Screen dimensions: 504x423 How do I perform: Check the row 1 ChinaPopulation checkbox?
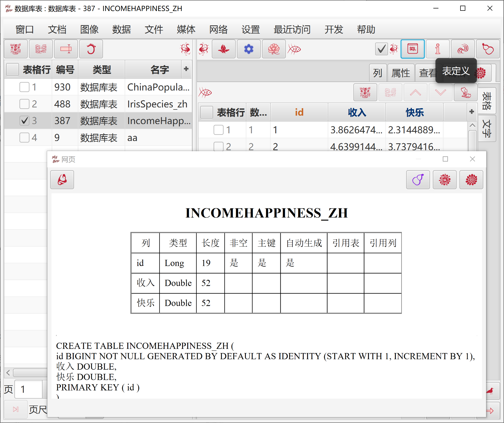coord(24,87)
